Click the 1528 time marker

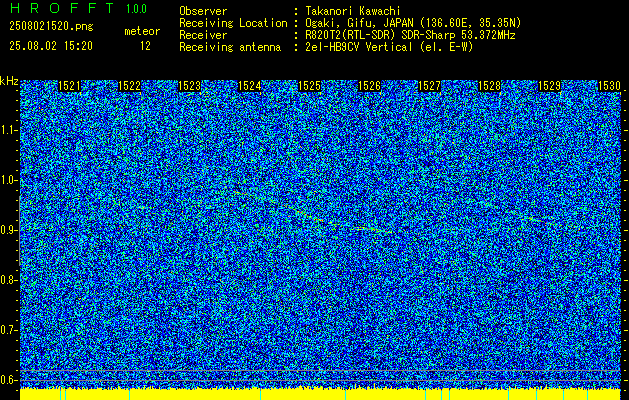click(489, 86)
